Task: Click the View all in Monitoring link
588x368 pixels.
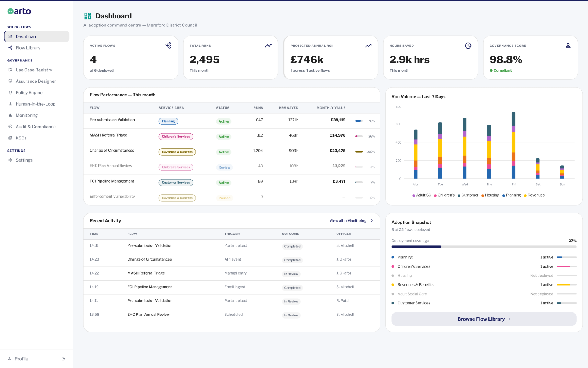Action: (348, 221)
